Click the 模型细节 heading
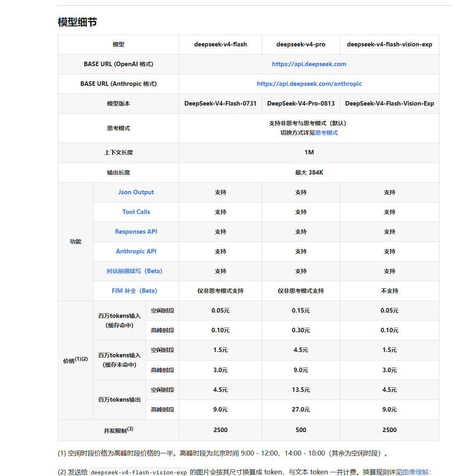This screenshot has width=455, height=476. point(77,22)
